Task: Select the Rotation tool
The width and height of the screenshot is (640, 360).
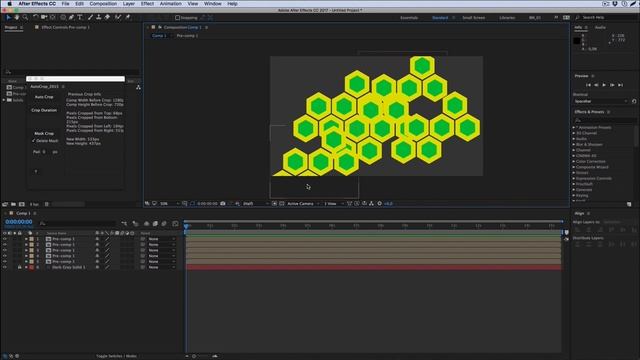Action: 36,18
